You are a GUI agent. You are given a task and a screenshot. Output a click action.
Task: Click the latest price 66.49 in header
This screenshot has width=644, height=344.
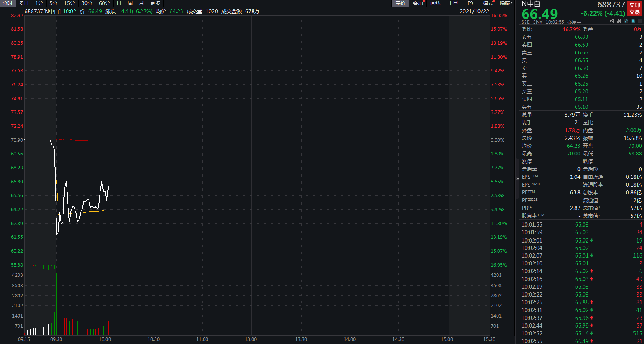pos(540,14)
